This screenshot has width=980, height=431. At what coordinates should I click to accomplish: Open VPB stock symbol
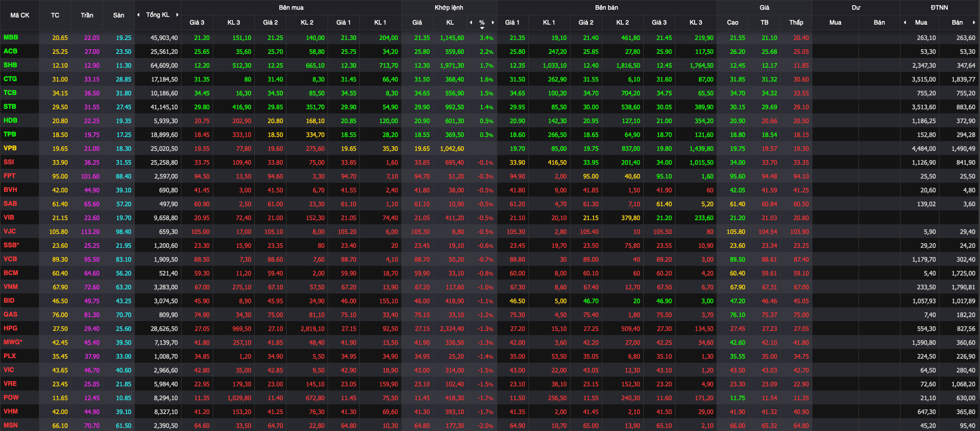point(10,148)
